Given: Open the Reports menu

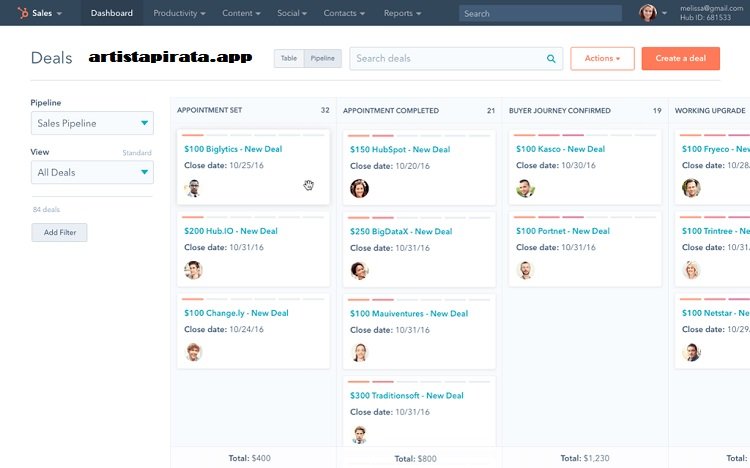Looking at the screenshot, I should point(402,13).
